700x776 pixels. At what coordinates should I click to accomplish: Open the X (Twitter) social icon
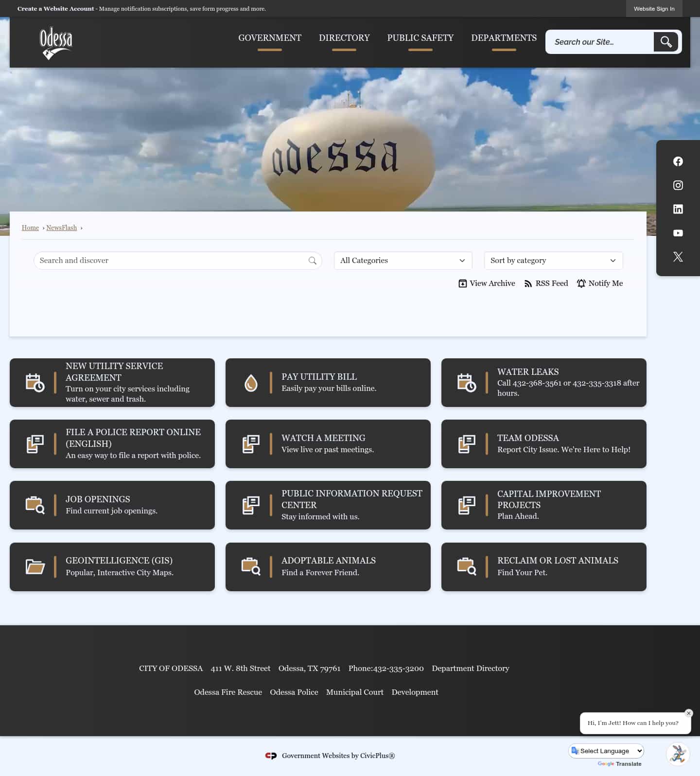point(678,257)
